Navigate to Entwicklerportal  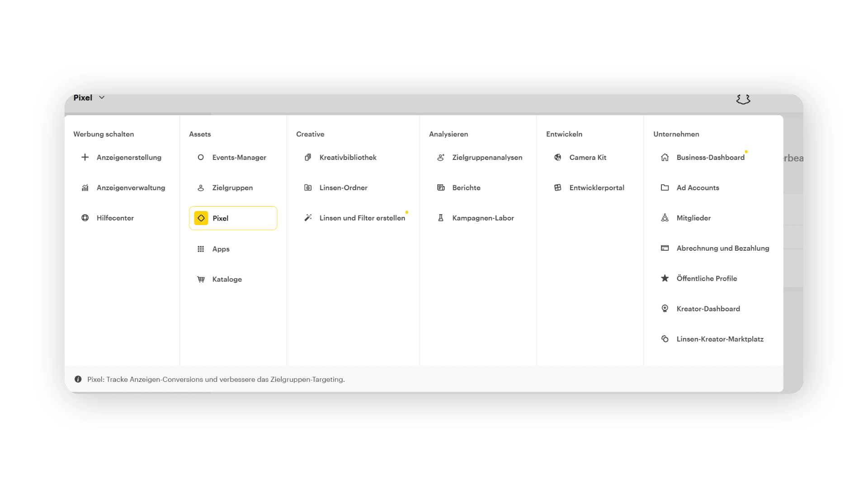[596, 188]
